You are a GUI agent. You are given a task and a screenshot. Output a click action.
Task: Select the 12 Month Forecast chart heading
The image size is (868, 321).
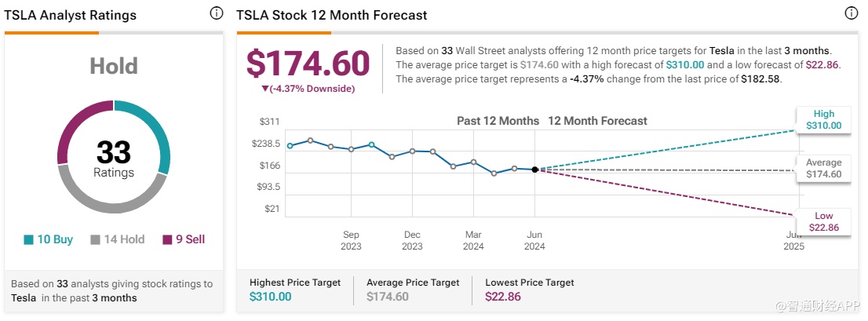coord(597,121)
